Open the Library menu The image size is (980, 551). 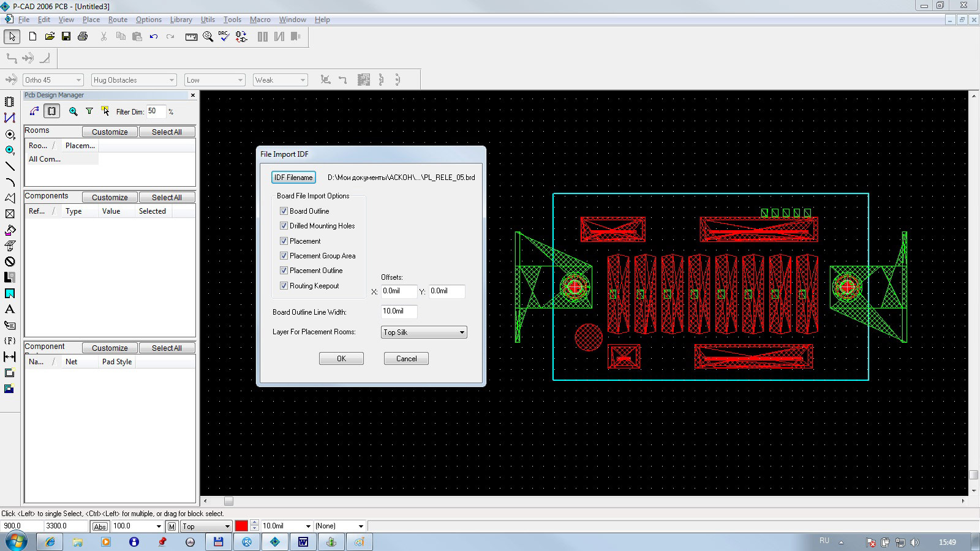181,20
